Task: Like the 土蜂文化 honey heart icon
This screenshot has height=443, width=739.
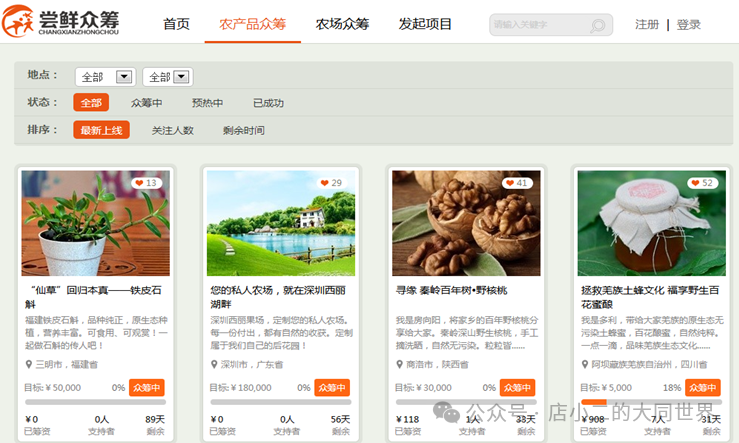Action: [695, 183]
